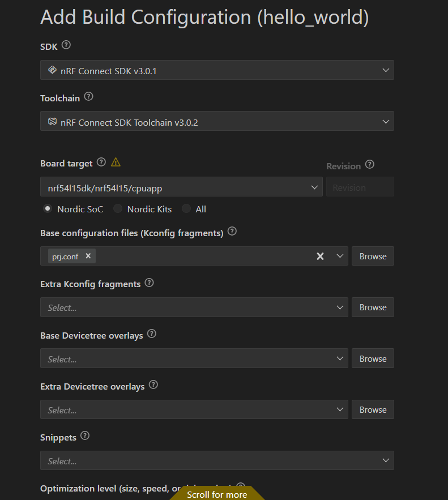Open help for Extra Kconfig fragments
This screenshot has height=500, width=448.
pyautogui.click(x=149, y=283)
